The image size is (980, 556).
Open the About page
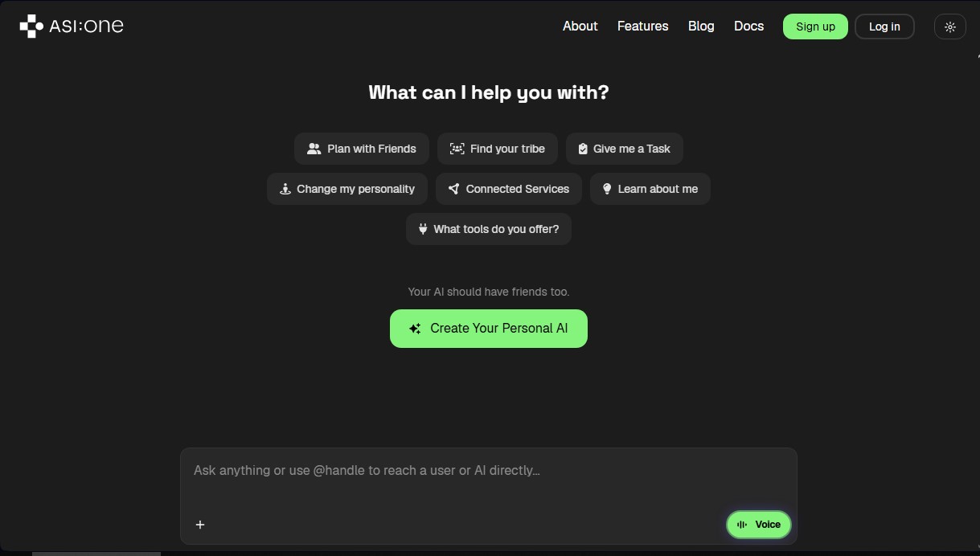pyautogui.click(x=580, y=27)
